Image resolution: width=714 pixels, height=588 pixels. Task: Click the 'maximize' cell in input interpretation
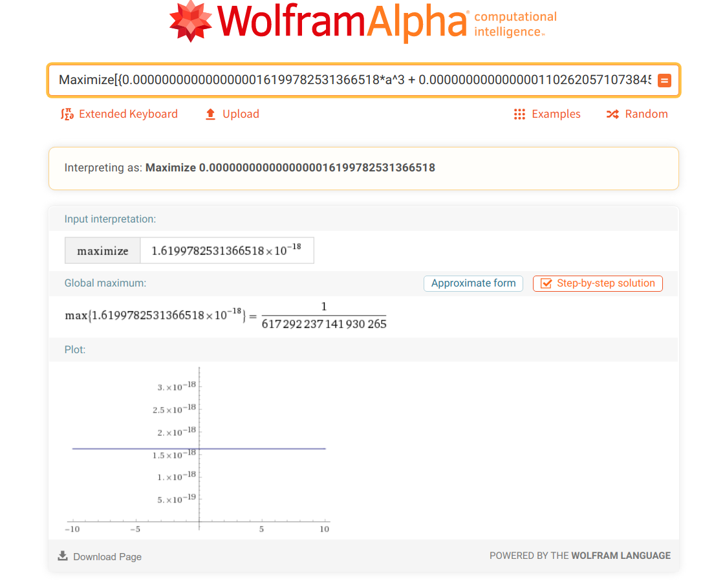tap(102, 250)
